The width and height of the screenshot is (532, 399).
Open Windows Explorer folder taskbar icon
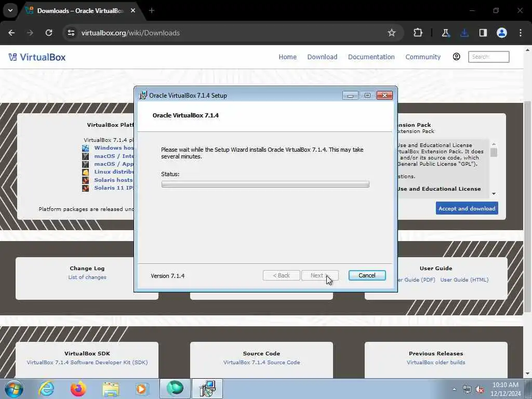[x=111, y=389]
